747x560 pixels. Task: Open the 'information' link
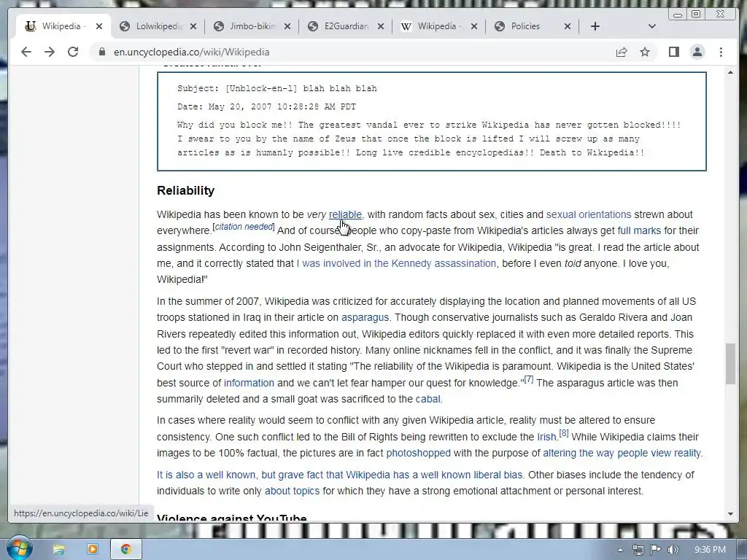[249, 383]
